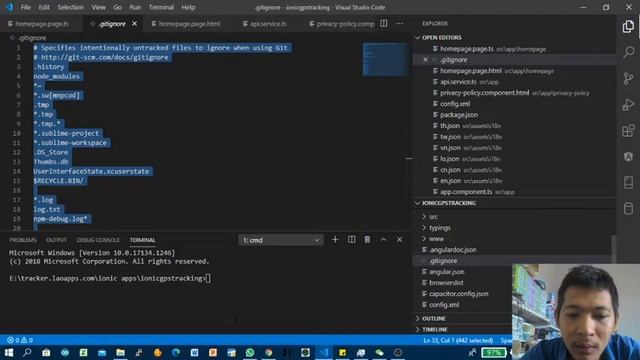This screenshot has width=640, height=360.
Task: Switch to api.service.ts editor tab
Action: (268, 24)
